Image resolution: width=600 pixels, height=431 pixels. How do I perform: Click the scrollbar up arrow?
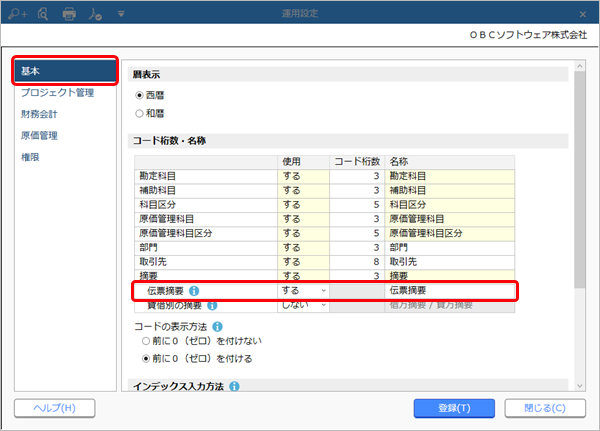[580, 66]
